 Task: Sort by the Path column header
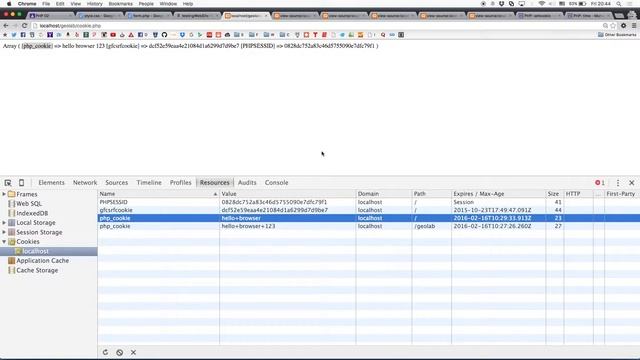(431, 194)
